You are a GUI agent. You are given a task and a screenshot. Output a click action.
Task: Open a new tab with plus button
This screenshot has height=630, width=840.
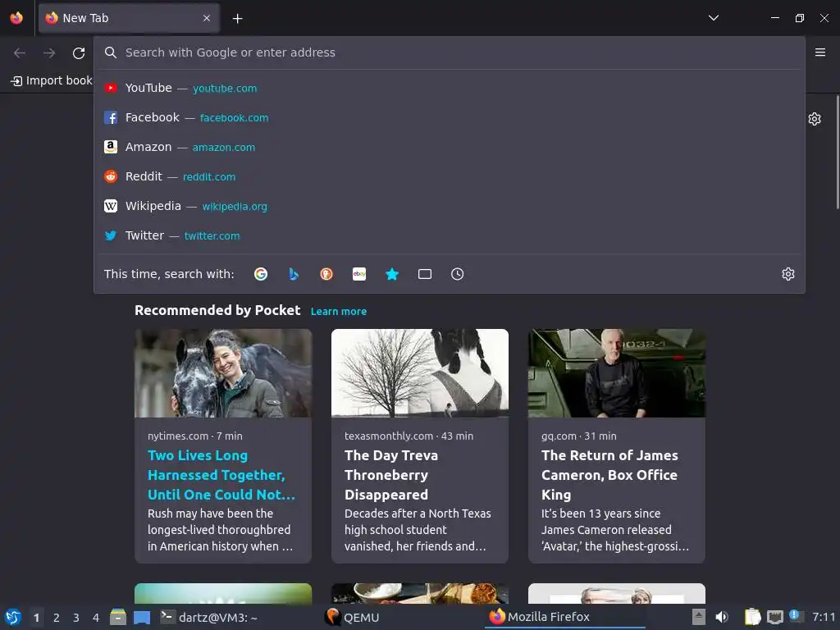click(x=237, y=18)
